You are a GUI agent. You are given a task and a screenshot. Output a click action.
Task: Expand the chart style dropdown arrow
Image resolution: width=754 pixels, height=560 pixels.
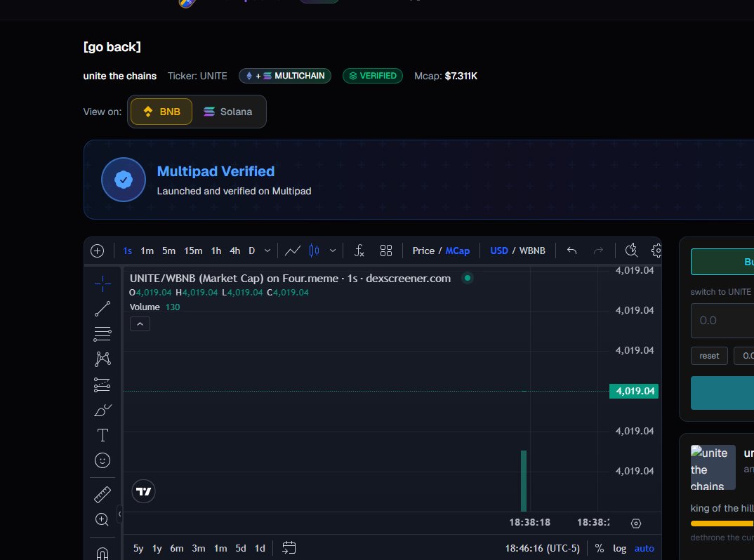coord(332,251)
